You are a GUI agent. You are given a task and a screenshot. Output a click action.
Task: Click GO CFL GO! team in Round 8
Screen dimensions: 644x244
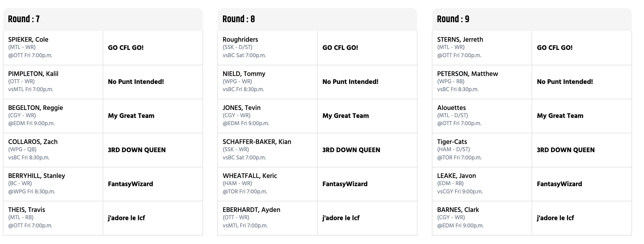coord(340,48)
